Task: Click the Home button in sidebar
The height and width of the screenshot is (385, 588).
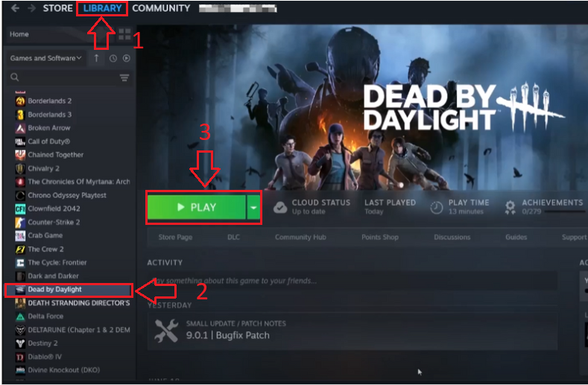Action: pyautogui.click(x=19, y=34)
